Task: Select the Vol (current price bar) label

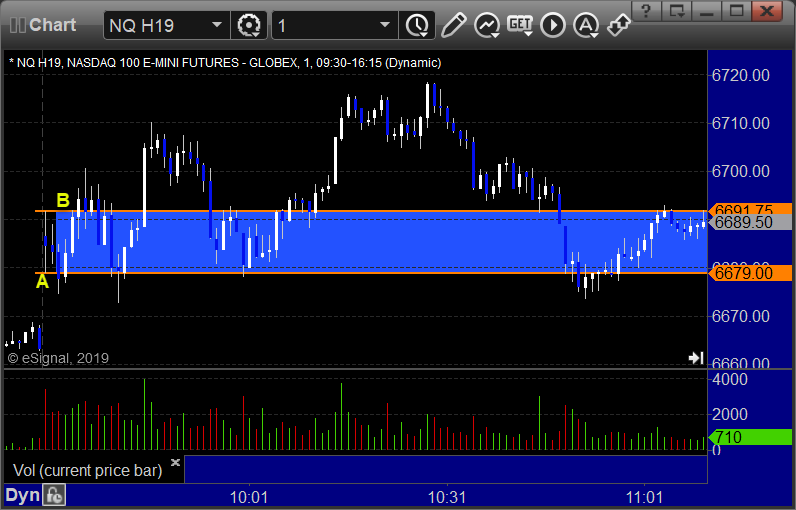Action: (x=87, y=470)
